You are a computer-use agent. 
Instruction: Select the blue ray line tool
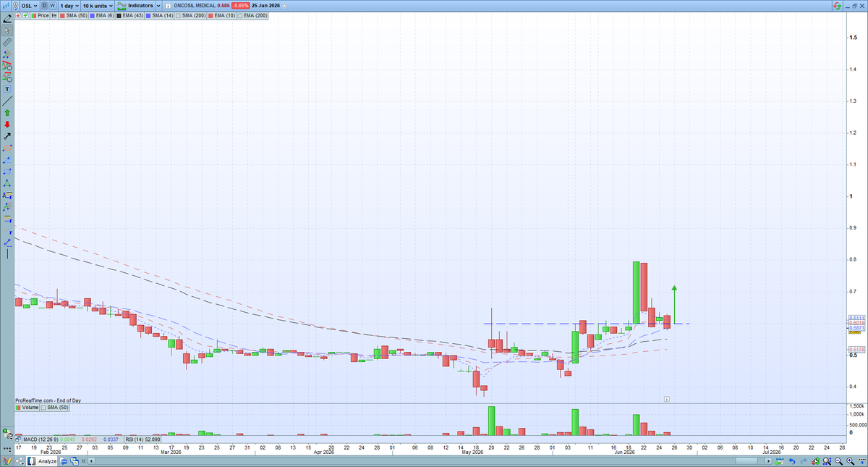[x=7, y=159]
